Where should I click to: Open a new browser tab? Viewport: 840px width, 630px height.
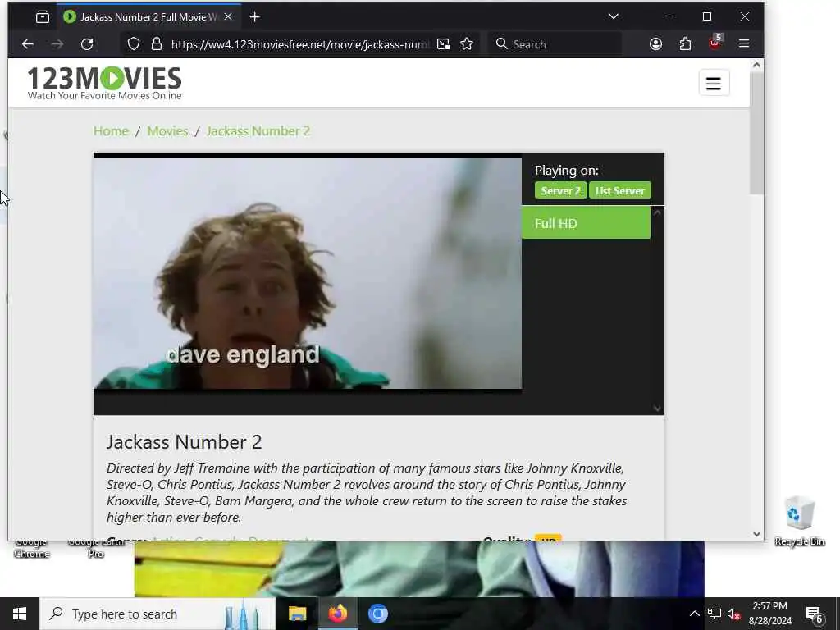pyautogui.click(x=254, y=17)
